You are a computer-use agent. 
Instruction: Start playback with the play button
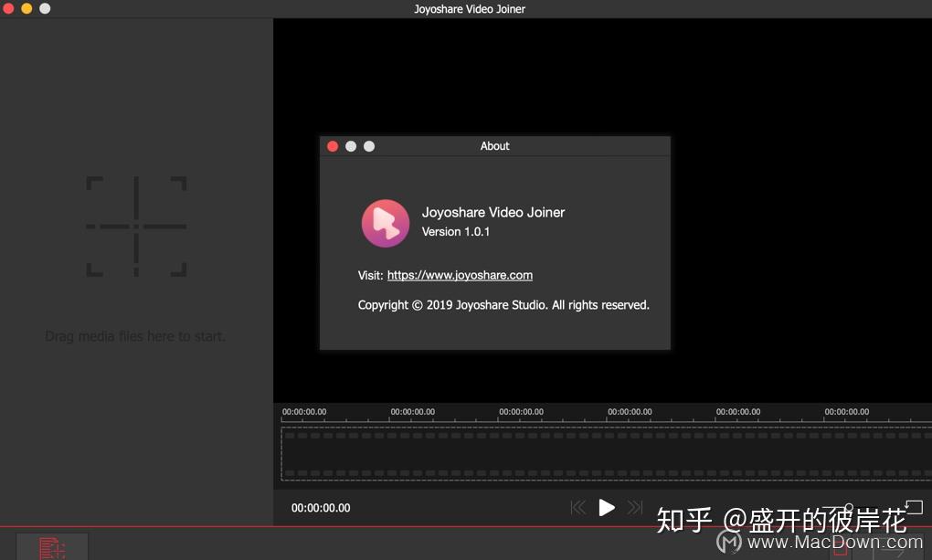(607, 508)
